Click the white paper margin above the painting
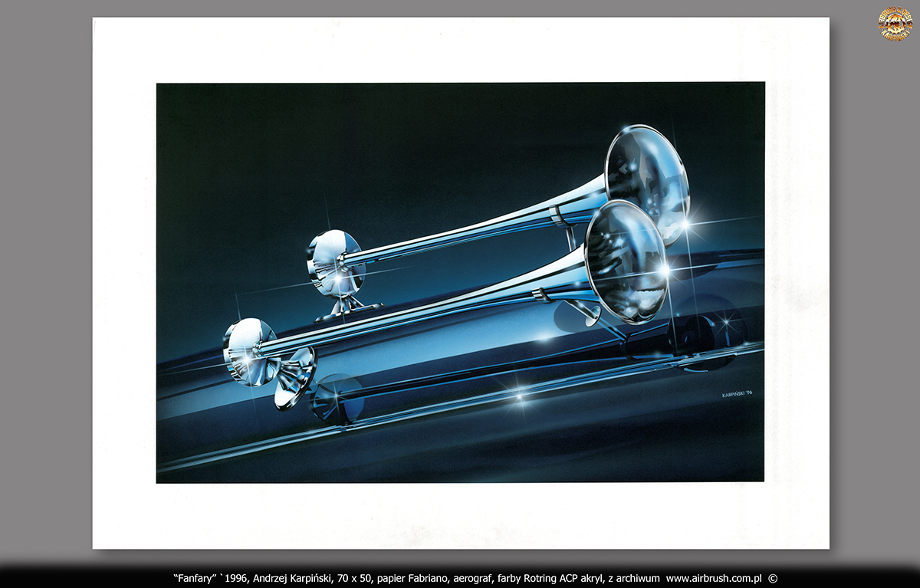This screenshot has width=920, height=588. tap(460, 50)
